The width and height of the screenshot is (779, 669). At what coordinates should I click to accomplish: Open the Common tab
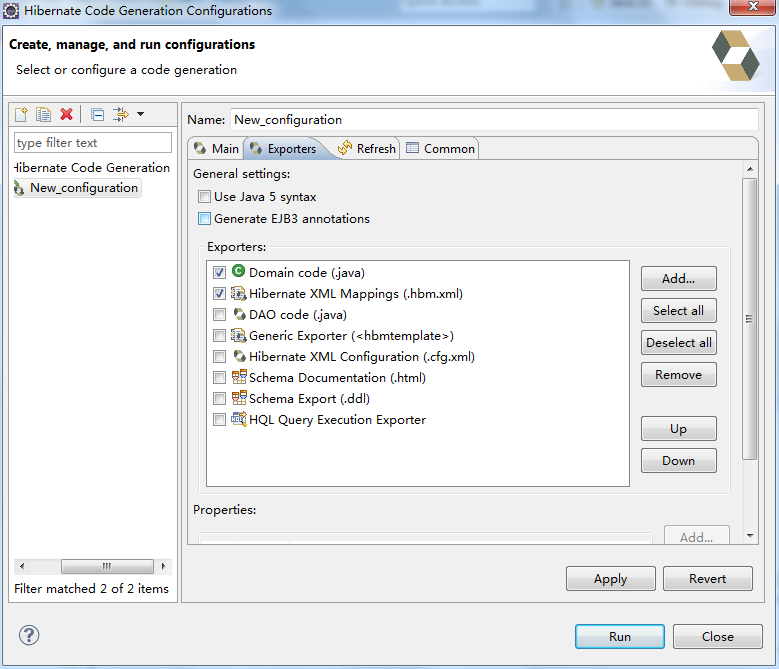pyautogui.click(x=440, y=149)
